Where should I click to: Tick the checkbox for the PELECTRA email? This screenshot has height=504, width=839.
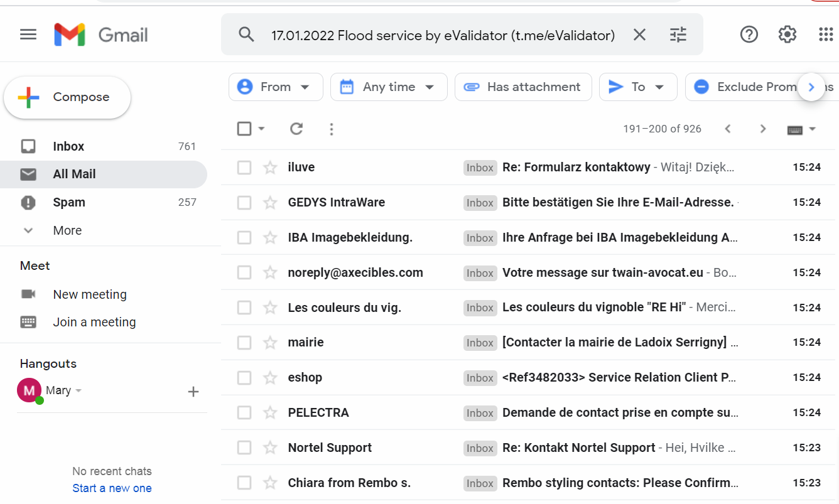(x=244, y=413)
